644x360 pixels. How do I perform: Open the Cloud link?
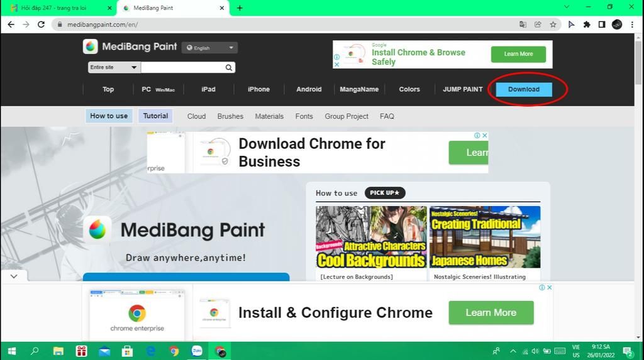[196, 116]
